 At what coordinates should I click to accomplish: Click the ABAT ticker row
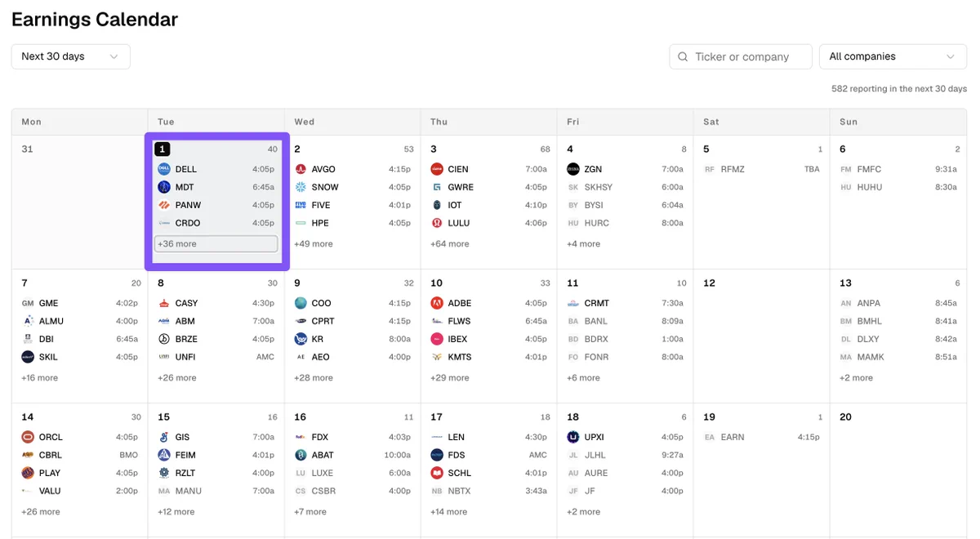coord(352,455)
